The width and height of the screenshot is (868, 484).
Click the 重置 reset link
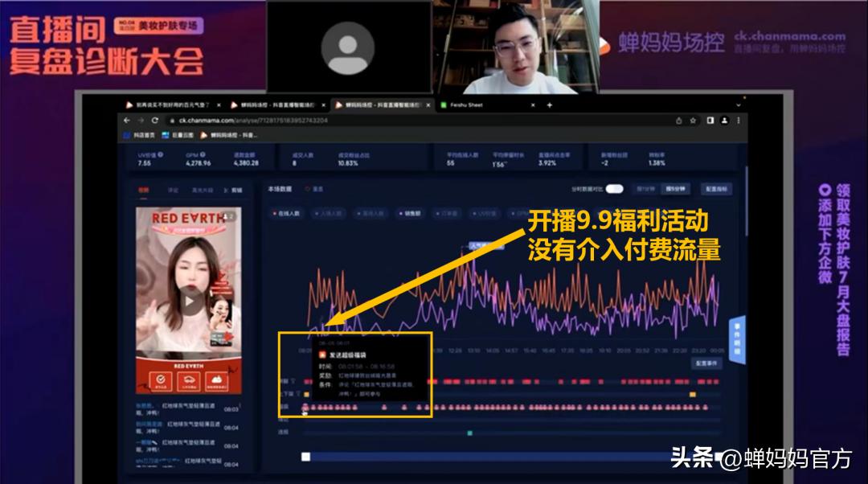pyautogui.click(x=314, y=189)
